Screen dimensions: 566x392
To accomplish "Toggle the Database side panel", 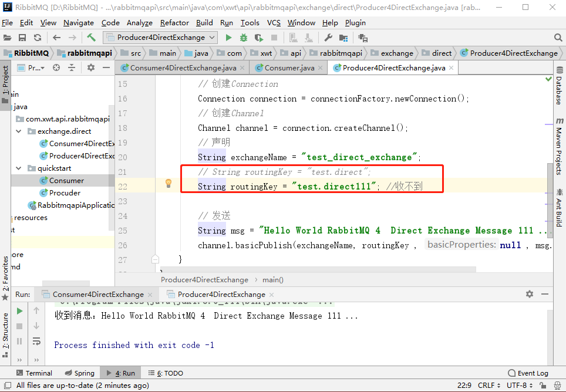I will [x=559, y=86].
